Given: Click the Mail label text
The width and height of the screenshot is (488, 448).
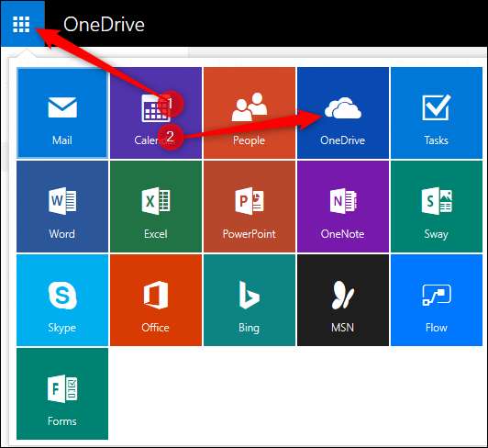Looking at the screenshot, I should pos(62,140).
